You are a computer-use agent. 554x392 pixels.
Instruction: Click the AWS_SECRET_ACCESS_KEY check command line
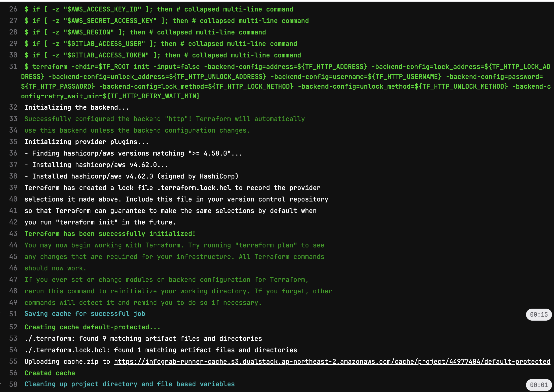[x=167, y=21]
